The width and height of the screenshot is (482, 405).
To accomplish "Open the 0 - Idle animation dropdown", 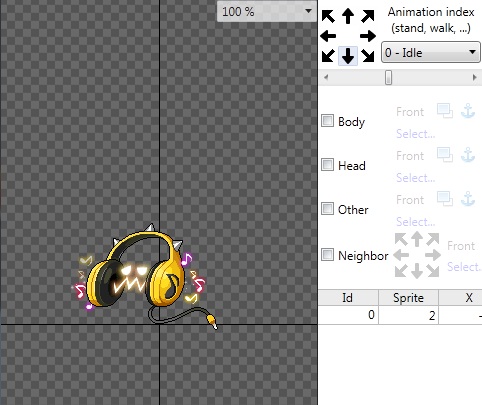I will pyautogui.click(x=431, y=52).
